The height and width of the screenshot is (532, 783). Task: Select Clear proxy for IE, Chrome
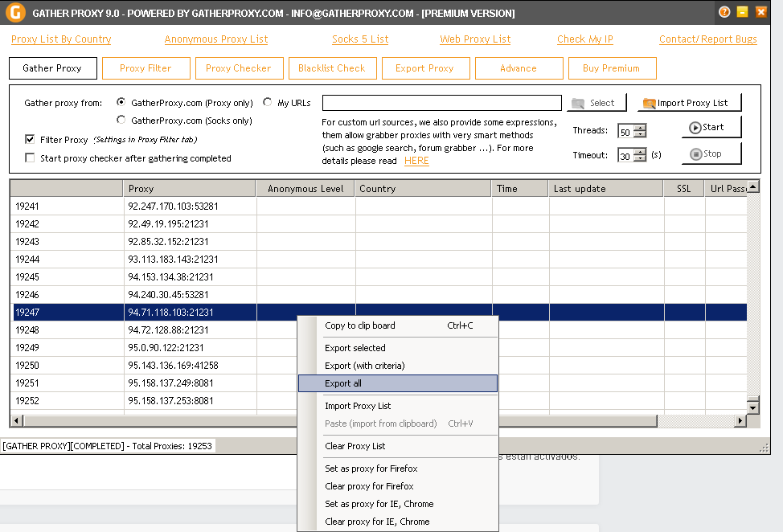coord(398,522)
